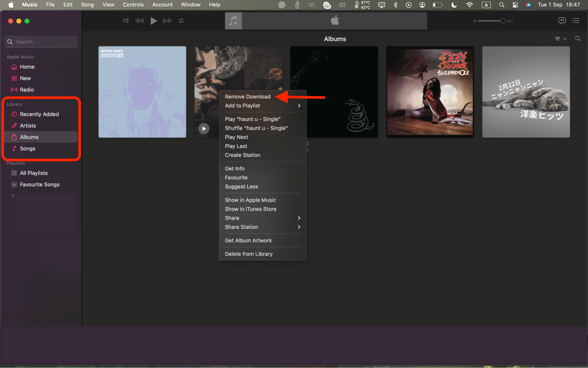The width and height of the screenshot is (588, 368).
Task: Show the Playing Next queue list
Action: [576, 21]
